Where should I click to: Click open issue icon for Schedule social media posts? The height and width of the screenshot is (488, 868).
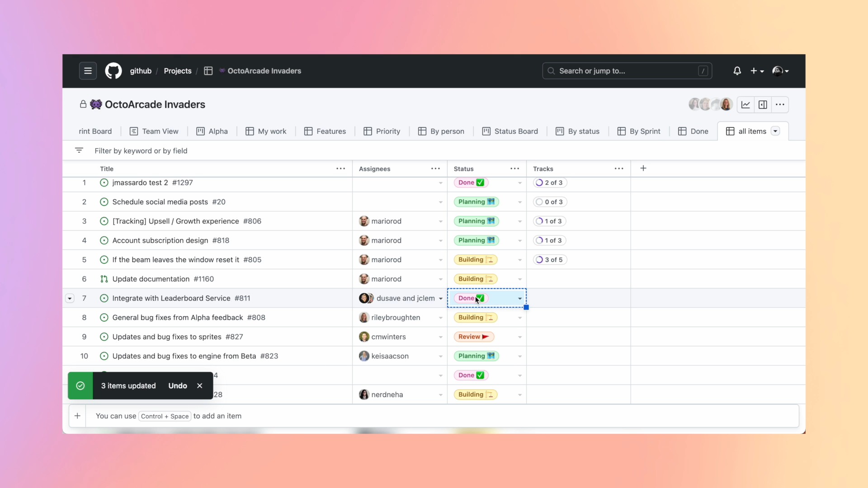coord(104,202)
